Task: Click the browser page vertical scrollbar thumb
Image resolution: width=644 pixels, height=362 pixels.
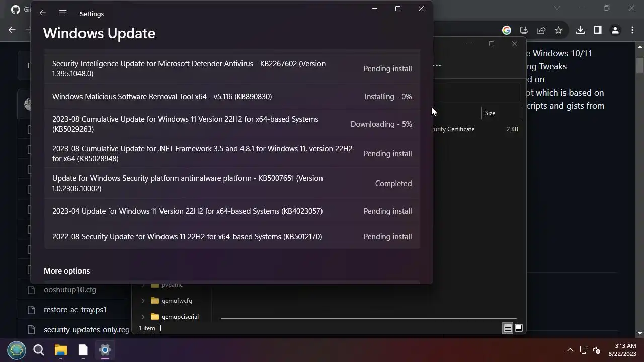Action: [x=640, y=65]
